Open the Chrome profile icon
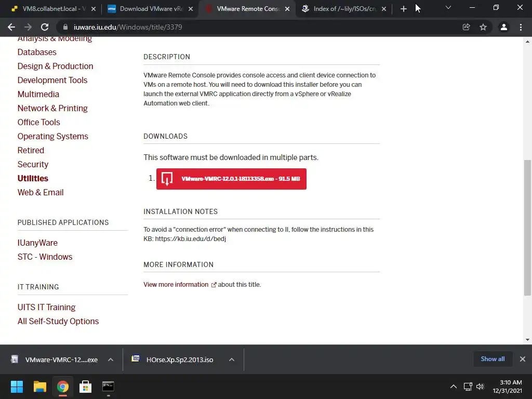This screenshot has width=532, height=399. (504, 27)
